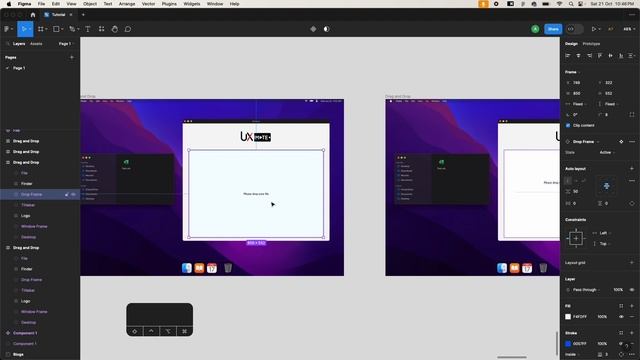Viewport: 640px width, 360px height.
Task: Select the Frame tool
Action: click(40, 29)
